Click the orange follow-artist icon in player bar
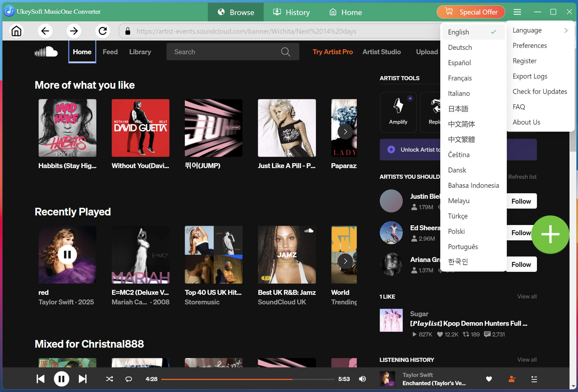The height and width of the screenshot is (392, 578). tap(512, 379)
